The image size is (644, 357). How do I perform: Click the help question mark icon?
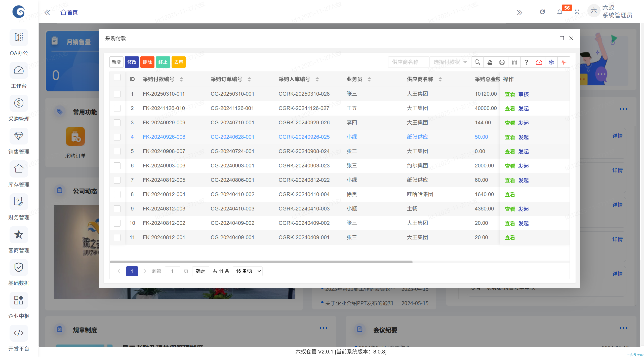pos(526,62)
